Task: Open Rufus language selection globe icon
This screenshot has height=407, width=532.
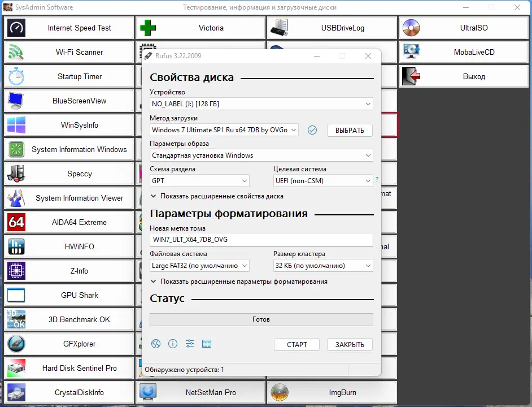Action: click(x=156, y=344)
